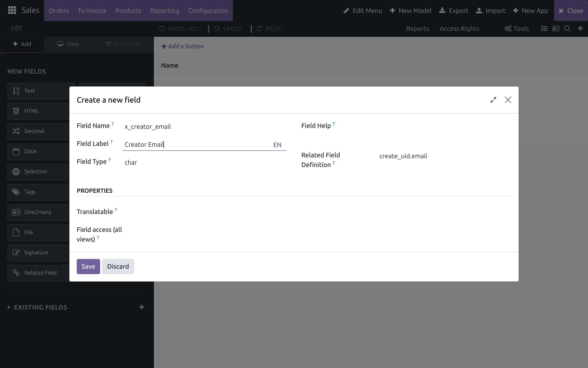Discard the new field
The width and height of the screenshot is (588, 368).
coord(118,266)
